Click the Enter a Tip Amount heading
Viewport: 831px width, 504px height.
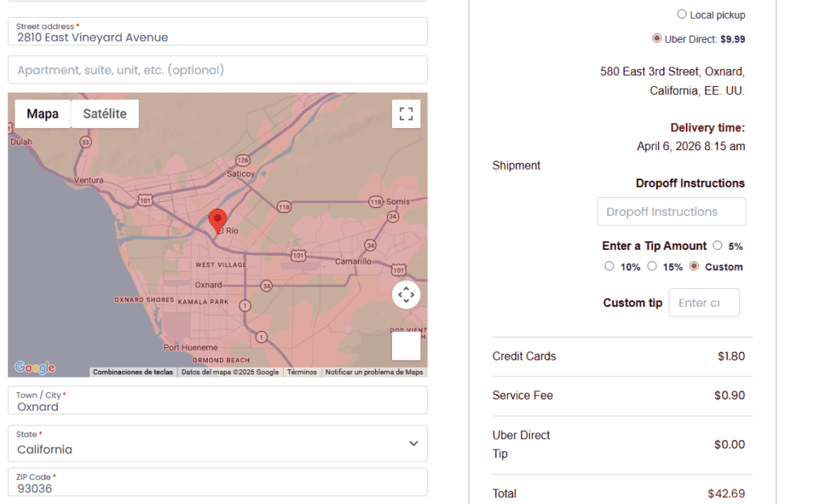[x=654, y=246]
